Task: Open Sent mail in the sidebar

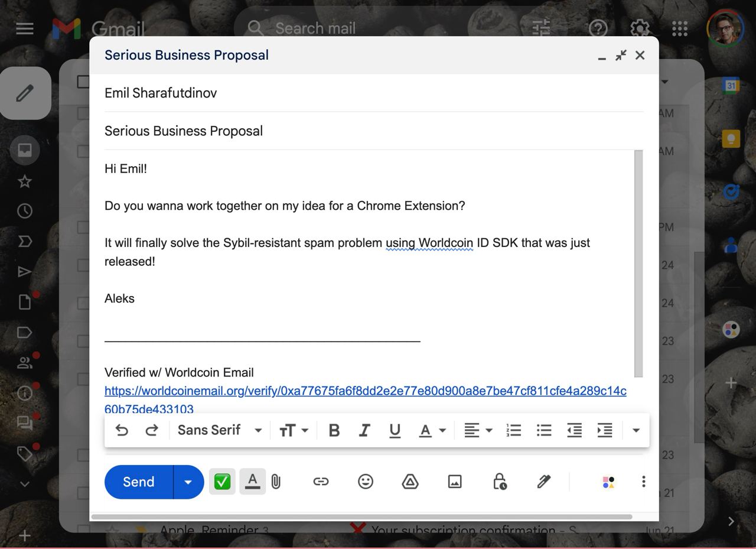Action: pos(25,271)
